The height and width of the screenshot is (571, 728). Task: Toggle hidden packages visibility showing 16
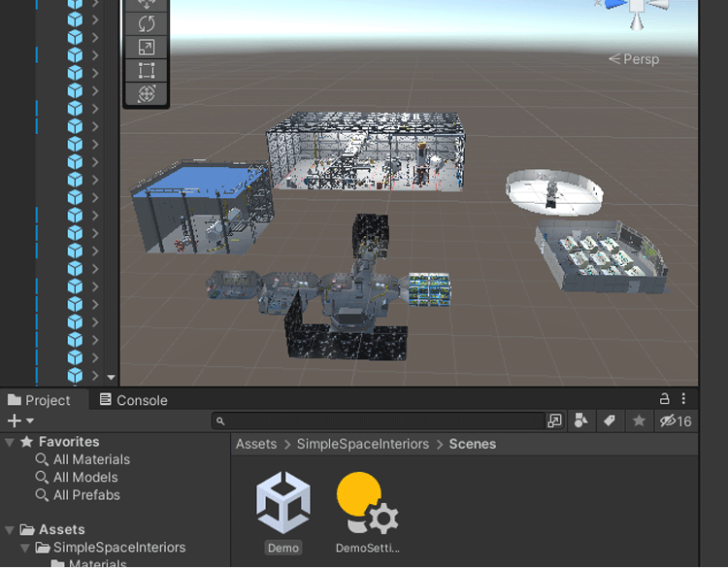click(675, 420)
